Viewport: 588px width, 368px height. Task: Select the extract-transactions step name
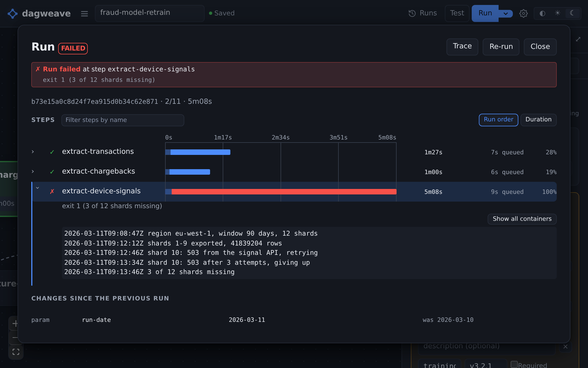(x=98, y=152)
